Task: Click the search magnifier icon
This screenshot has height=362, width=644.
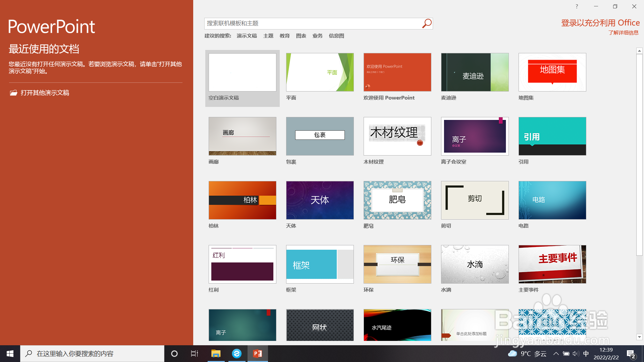Action: click(x=426, y=23)
